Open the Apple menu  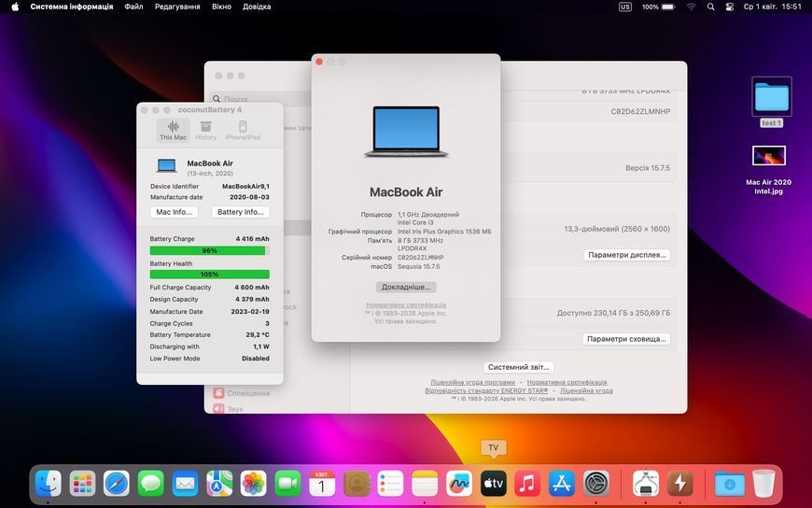point(15,7)
